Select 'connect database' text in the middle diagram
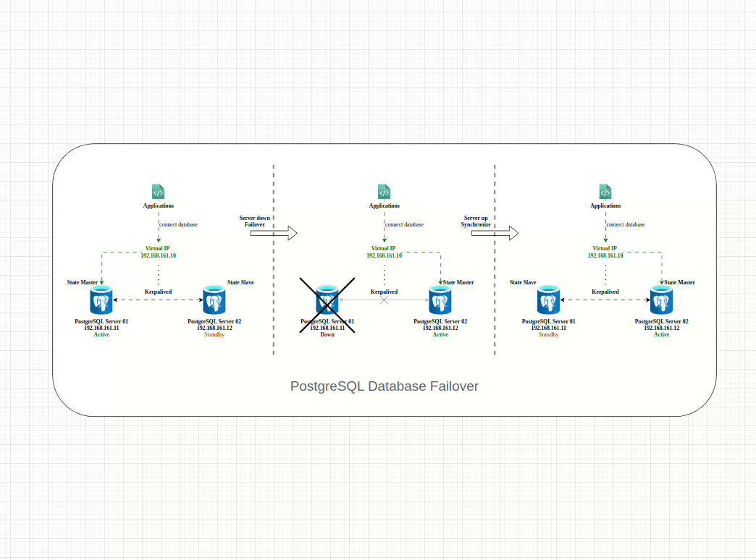The height and width of the screenshot is (560, 756). coord(405,224)
